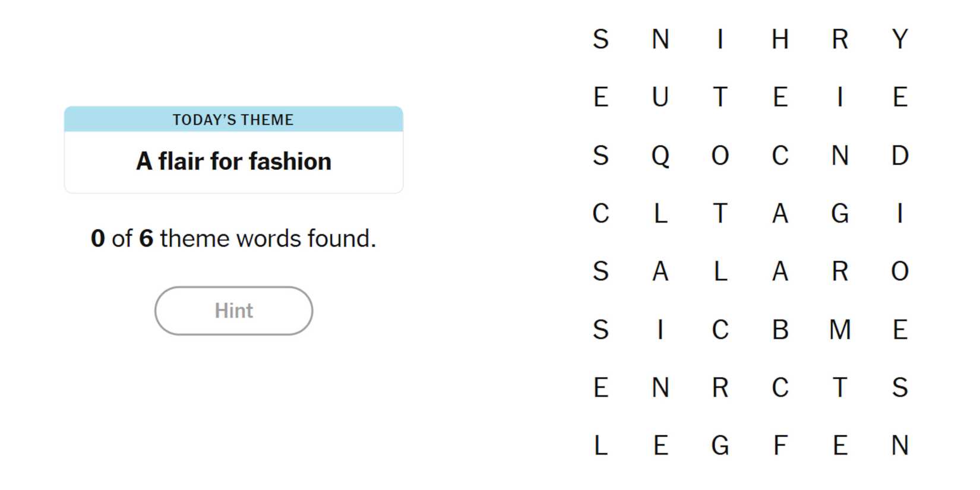Select the letter F tile
Screen dimensions: 980x490
click(780, 445)
